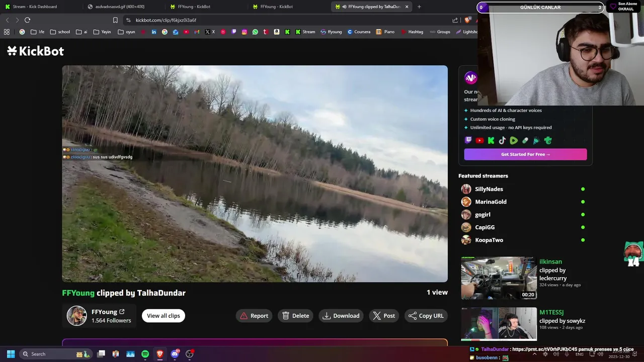This screenshot has height=362, width=644.
Task: Open the Hashtag bookmark
Action: pyautogui.click(x=412, y=32)
